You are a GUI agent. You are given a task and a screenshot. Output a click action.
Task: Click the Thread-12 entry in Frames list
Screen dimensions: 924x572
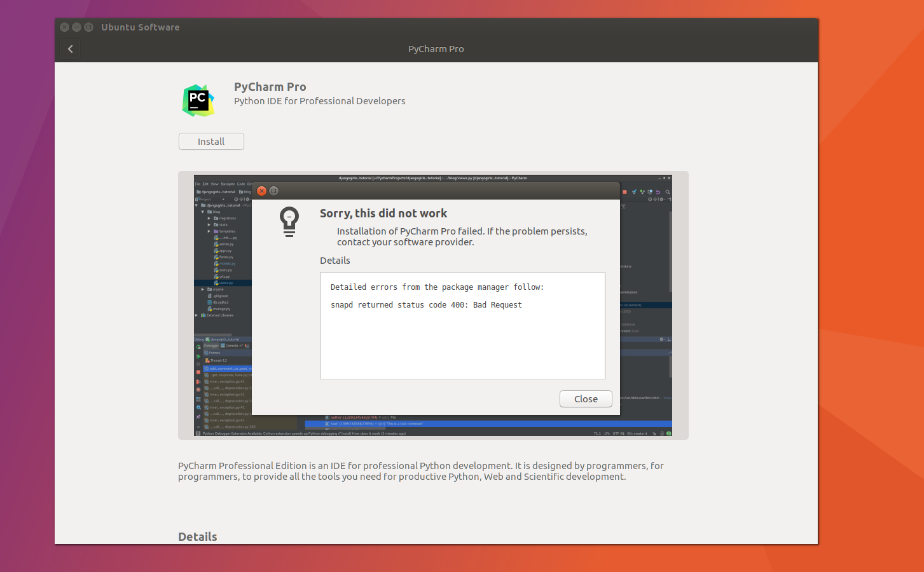(x=218, y=360)
